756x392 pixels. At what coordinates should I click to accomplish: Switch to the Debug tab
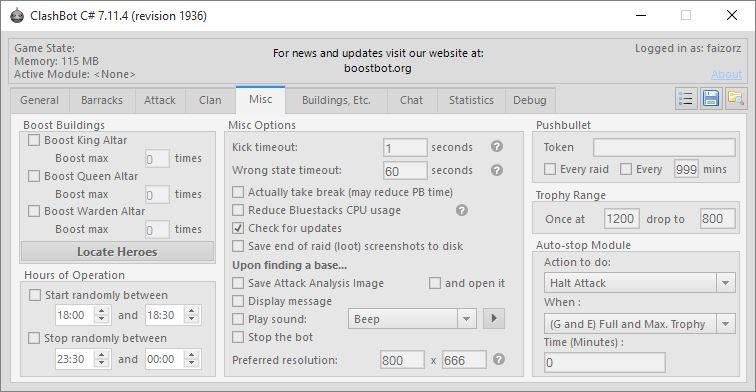pos(530,100)
